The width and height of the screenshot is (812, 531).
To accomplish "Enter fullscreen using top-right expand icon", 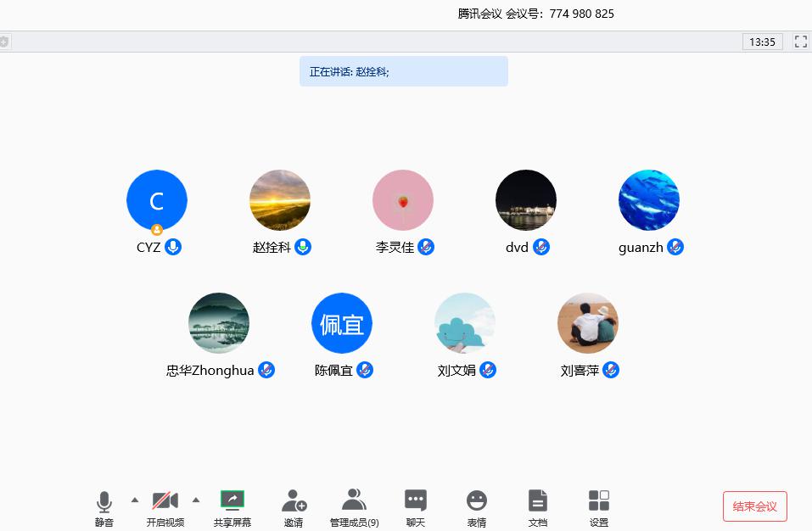I will 800,42.
